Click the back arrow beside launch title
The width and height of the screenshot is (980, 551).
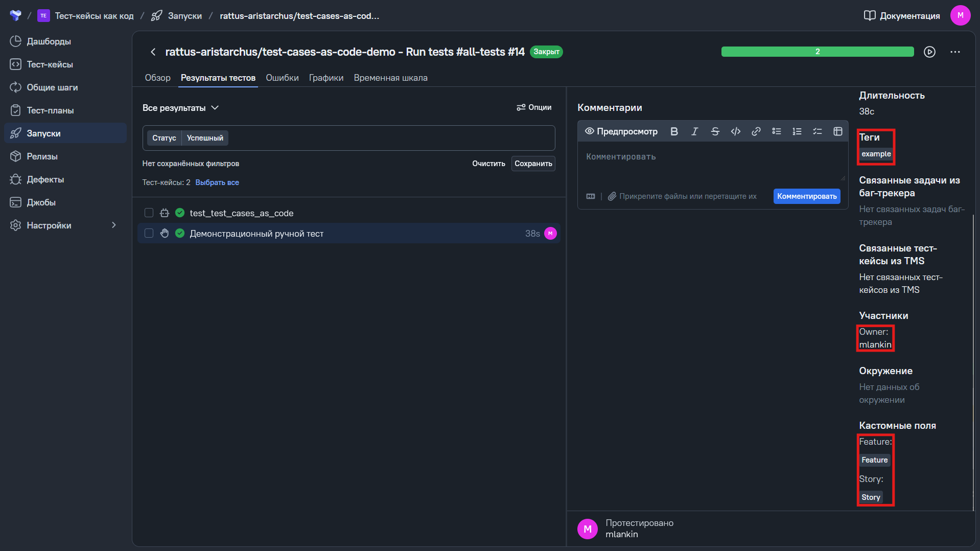[x=153, y=52]
